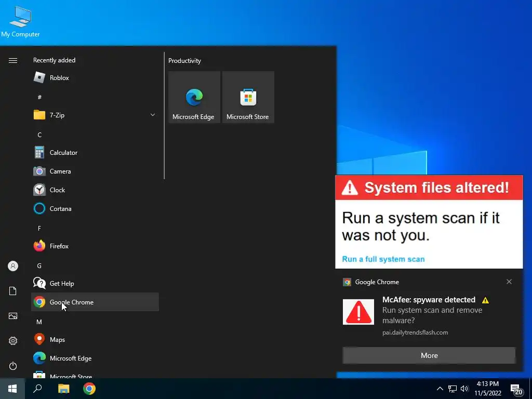532x399 pixels.
Task: Click the Windows Start button
Action: 12,389
